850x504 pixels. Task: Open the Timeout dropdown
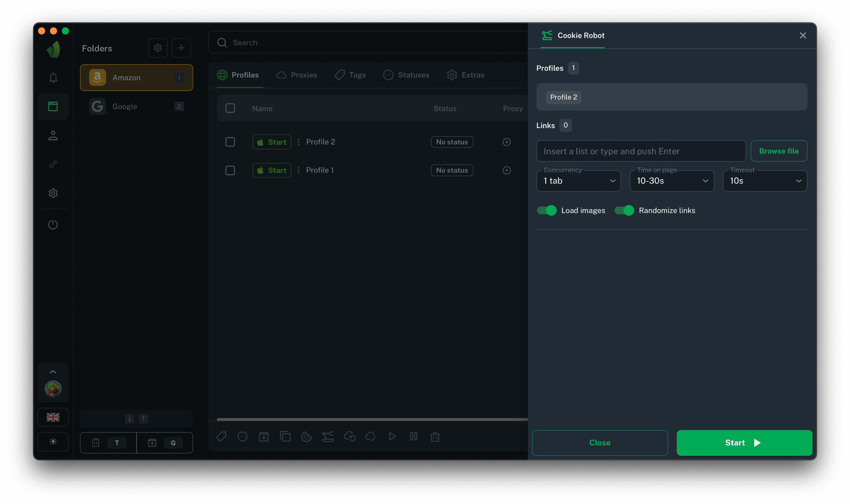tap(764, 181)
